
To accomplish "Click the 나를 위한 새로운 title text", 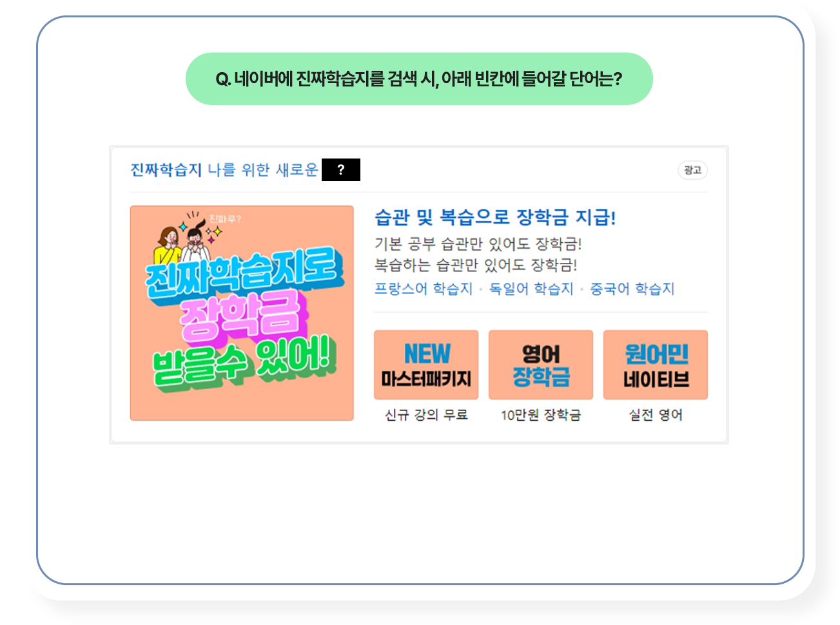I will (x=263, y=169).
